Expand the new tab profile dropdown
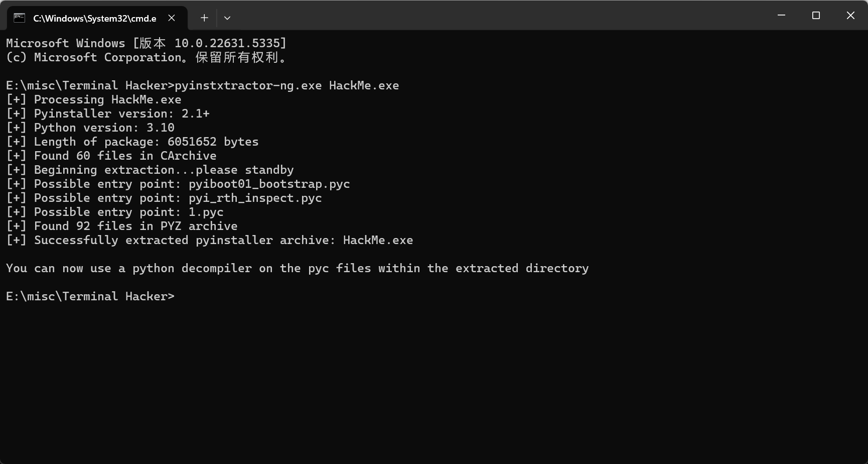The image size is (868, 464). click(x=227, y=18)
